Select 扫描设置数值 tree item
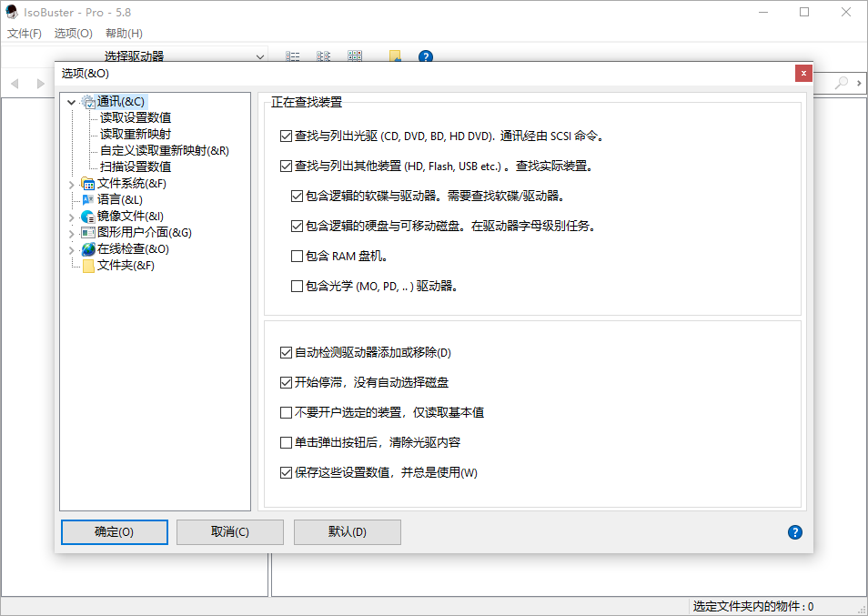Screen dimensions: 868x616 point(136,167)
